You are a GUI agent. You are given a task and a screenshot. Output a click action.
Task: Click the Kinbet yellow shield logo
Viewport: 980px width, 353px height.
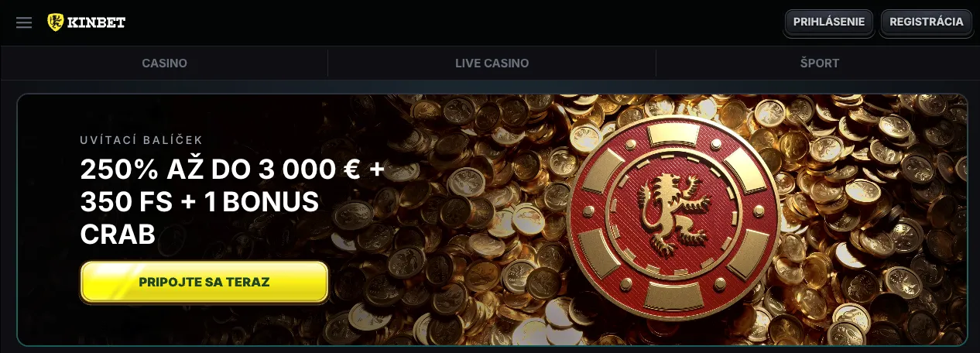pos(55,22)
